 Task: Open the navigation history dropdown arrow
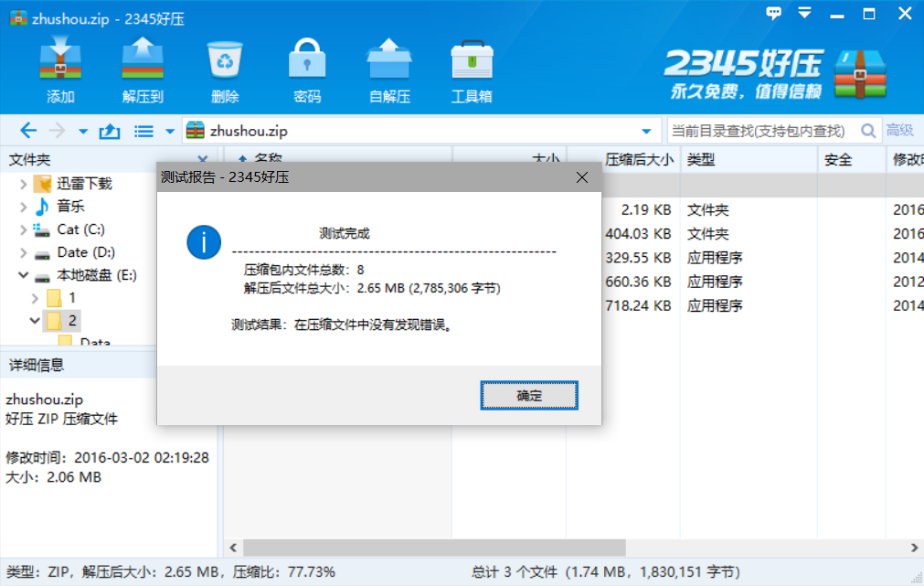pyautogui.click(x=83, y=132)
